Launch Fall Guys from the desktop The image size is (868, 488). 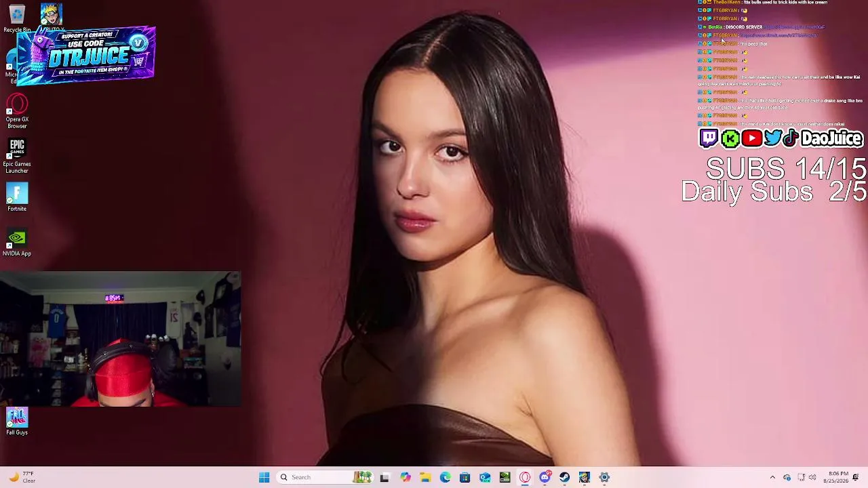tap(17, 422)
